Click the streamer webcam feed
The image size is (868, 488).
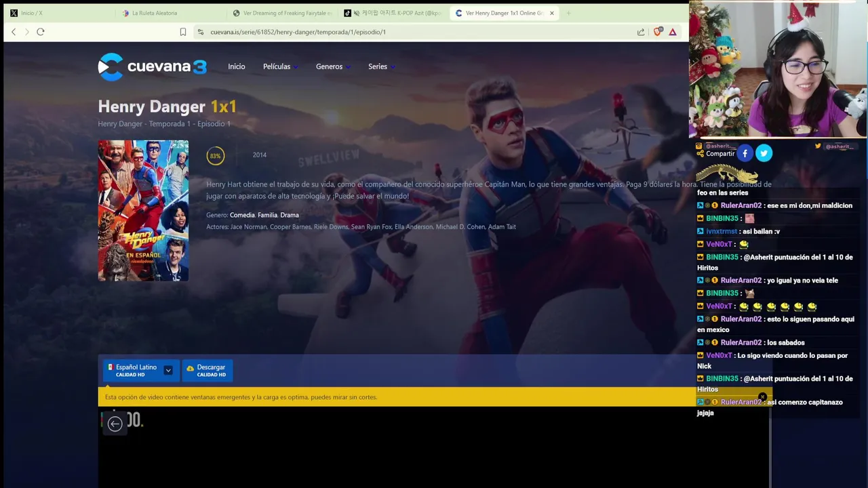778,69
